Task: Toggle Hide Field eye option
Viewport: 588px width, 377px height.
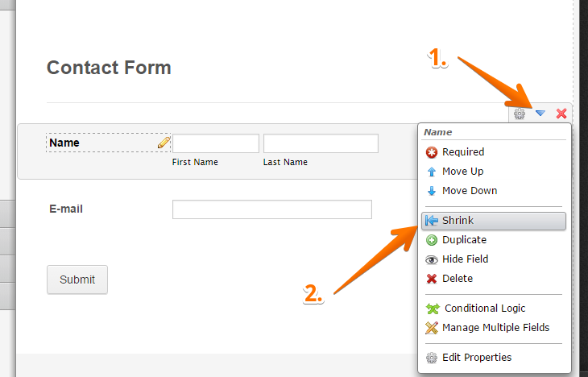Action: click(x=465, y=259)
